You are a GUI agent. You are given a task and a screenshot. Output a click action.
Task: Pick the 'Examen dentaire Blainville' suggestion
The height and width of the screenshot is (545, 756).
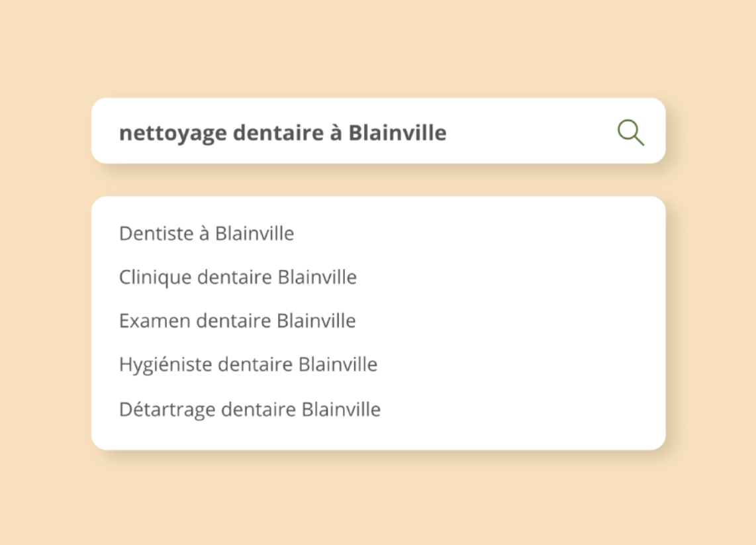click(237, 321)
